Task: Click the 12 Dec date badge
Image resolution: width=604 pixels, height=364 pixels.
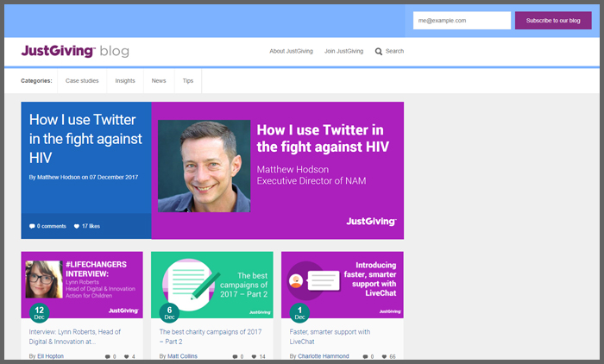Action: coord(40,313)
